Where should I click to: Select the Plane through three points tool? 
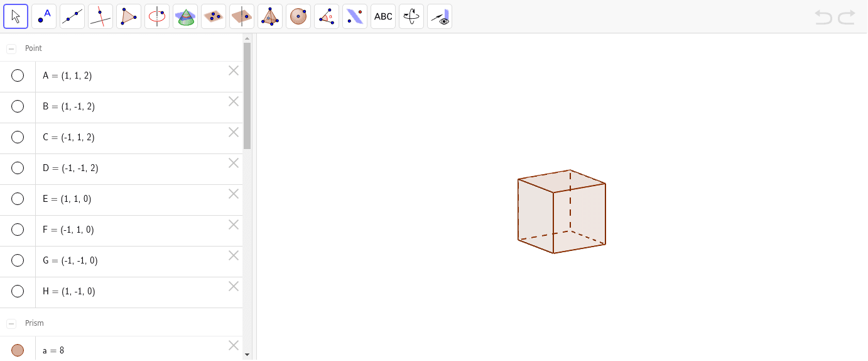coord(214,16)
